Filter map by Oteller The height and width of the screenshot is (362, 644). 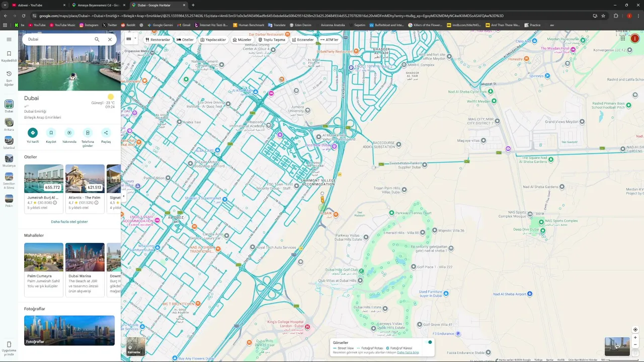point(185,40)
